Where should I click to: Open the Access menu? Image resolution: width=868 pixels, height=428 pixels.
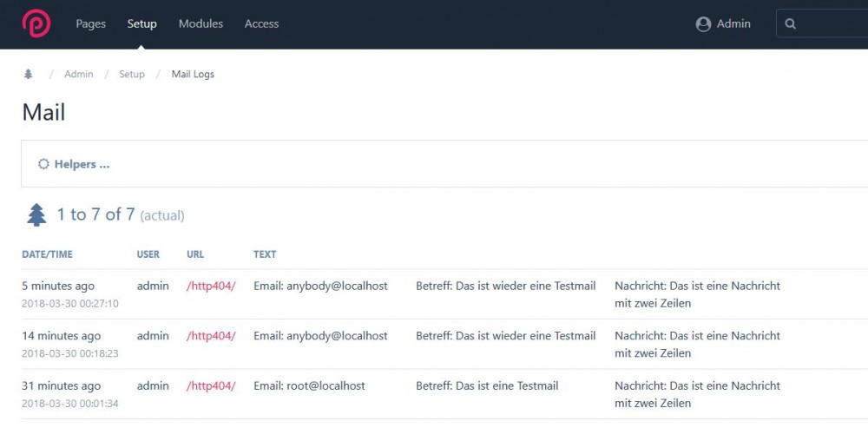[x=261, y=24]
